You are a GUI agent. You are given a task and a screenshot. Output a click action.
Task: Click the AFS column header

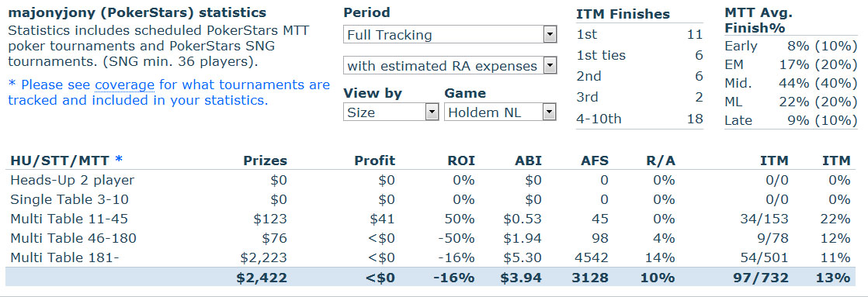[594, 161]
